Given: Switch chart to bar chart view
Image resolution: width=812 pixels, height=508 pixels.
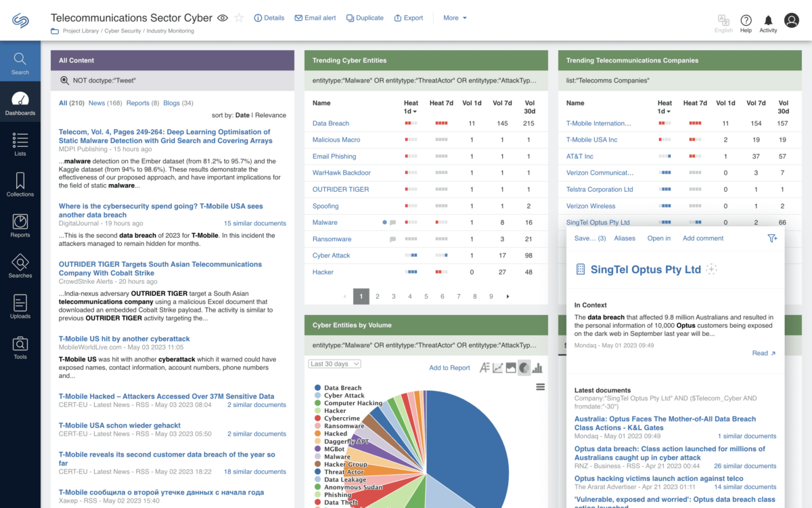Looking at the screenshot, I should point(537,368).
